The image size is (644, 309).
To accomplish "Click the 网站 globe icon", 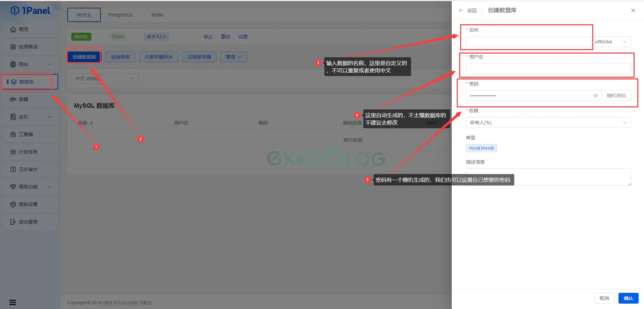I will pos(13,64).
